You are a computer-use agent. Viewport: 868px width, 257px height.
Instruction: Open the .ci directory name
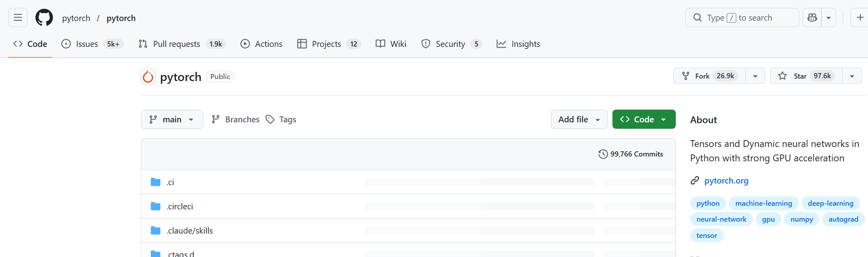pos(170,182)
